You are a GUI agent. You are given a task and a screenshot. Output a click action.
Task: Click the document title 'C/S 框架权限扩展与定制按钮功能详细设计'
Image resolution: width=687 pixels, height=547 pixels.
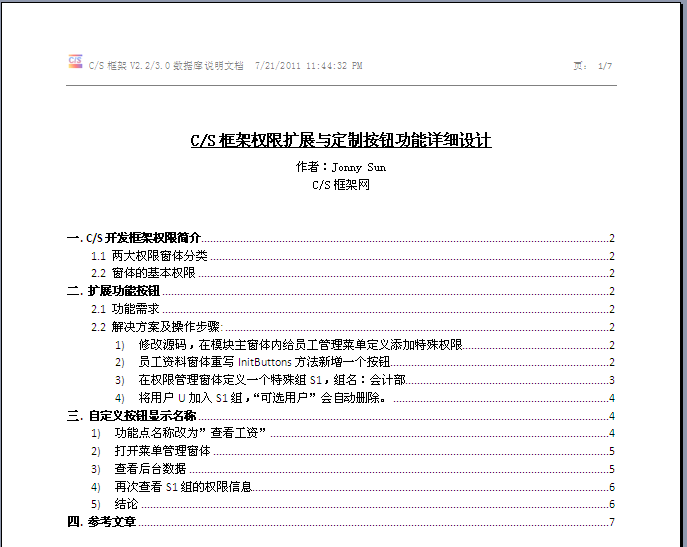(x=341, y=141)
